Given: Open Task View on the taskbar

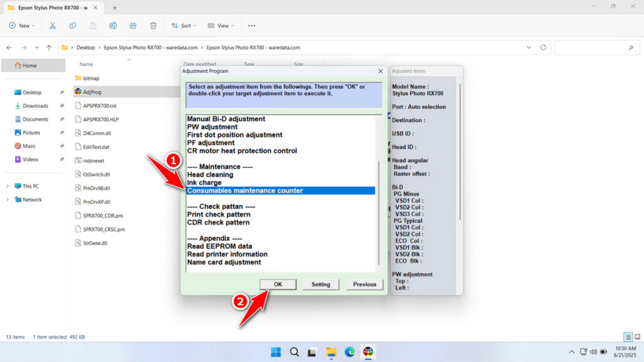Looking at the screenshot, I should 313,352.
